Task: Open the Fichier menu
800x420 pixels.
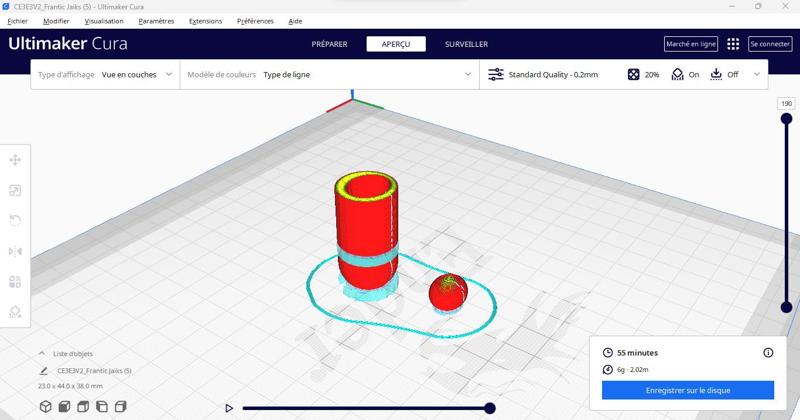Action: pos(17,21)
